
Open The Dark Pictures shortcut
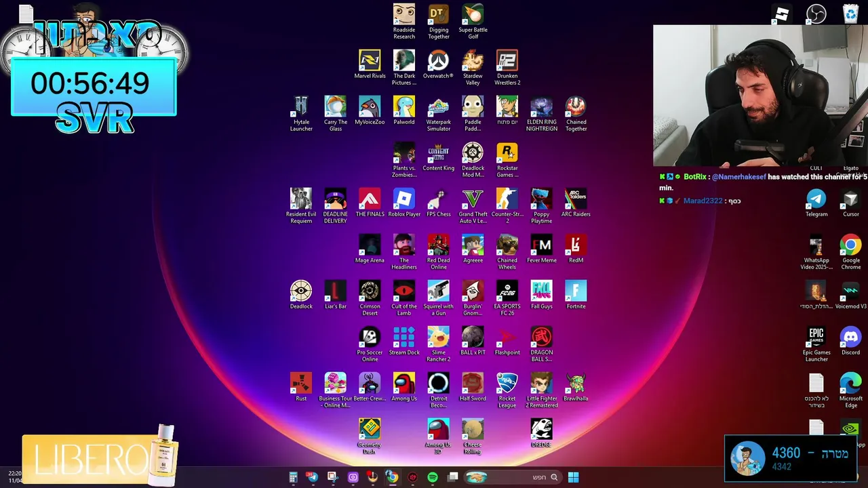point(404,68)
